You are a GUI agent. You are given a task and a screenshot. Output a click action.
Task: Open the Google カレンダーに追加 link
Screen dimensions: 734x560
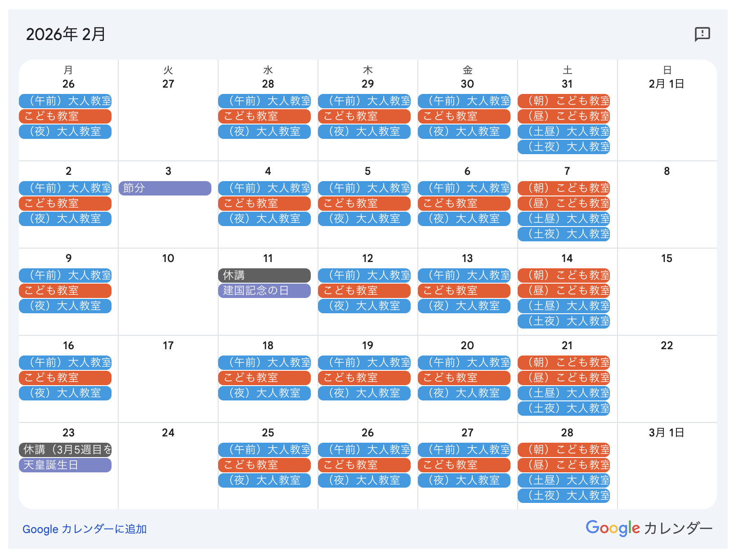click(x=85, y=529)
